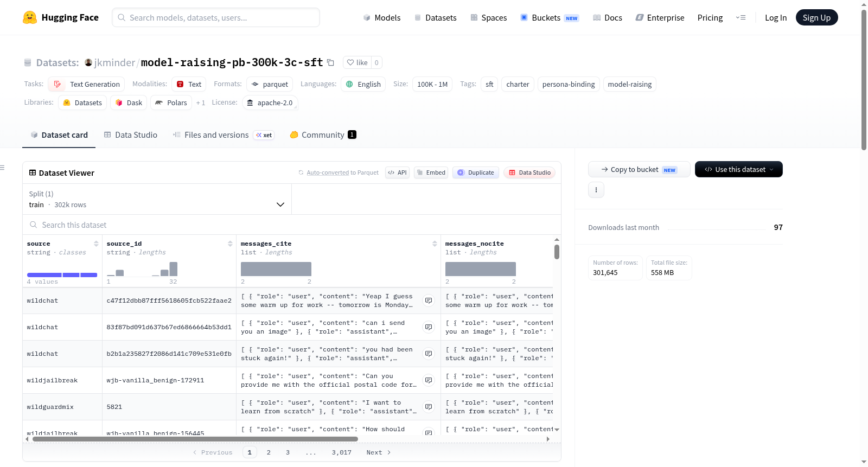The image size is (868, 467).
Task: Sort by the source_id column
Action: [230, 244]
